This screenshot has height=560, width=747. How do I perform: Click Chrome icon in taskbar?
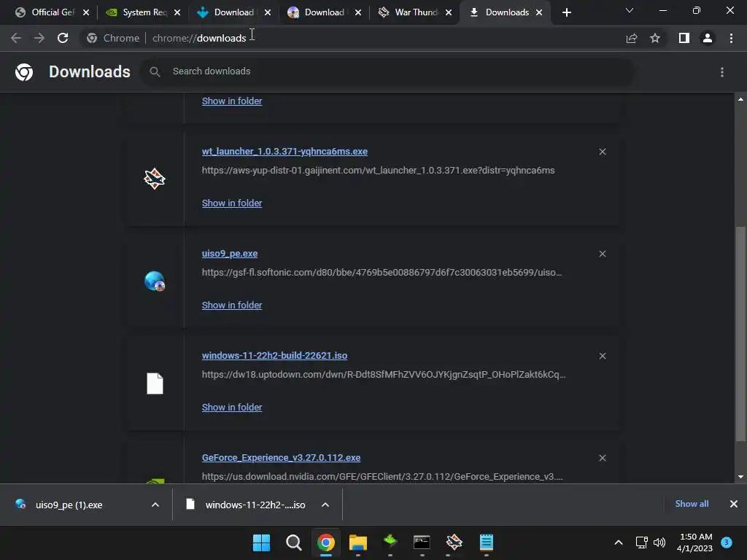(x=326, y=542)
